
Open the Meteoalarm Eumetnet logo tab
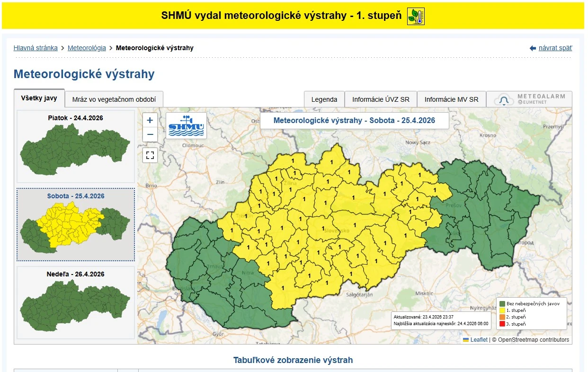(x=529, y=99)
